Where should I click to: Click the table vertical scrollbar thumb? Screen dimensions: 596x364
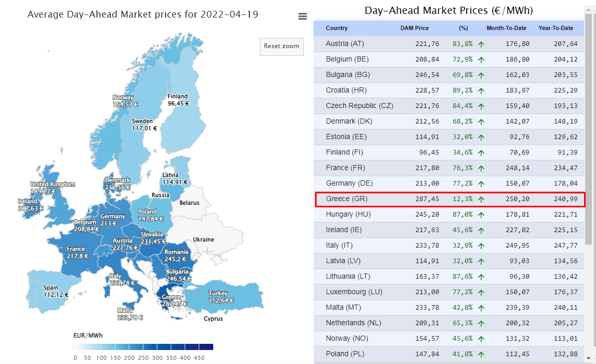click(x=588, y=129)
